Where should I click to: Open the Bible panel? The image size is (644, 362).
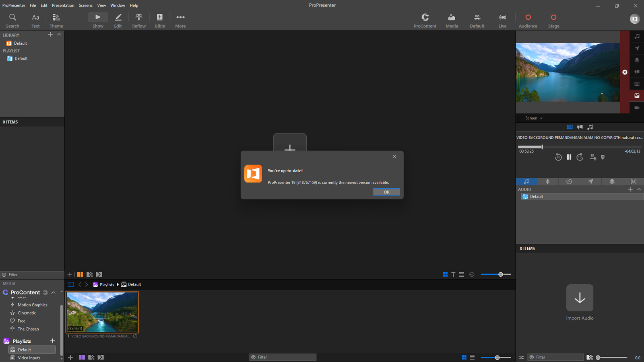(x=160, y=21)
